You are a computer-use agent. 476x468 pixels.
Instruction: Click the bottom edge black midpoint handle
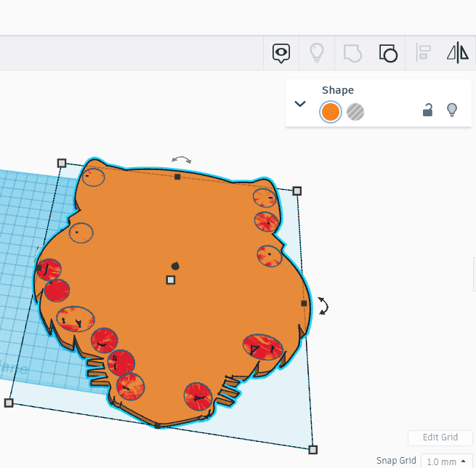pos(158,426)
